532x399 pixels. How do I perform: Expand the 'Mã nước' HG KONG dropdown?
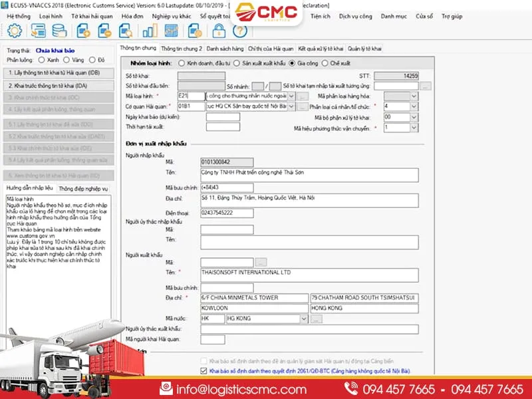303,319
